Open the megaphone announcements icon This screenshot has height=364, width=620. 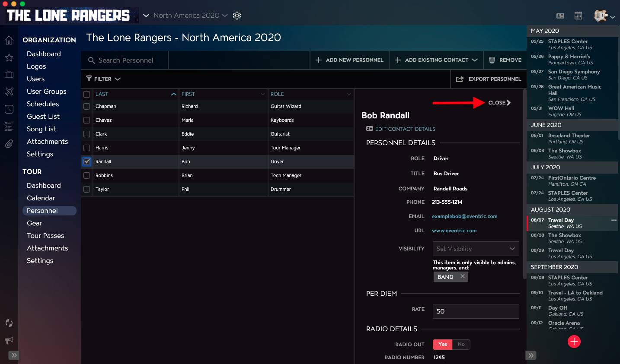pyautogui.click(x=9, y=340)
